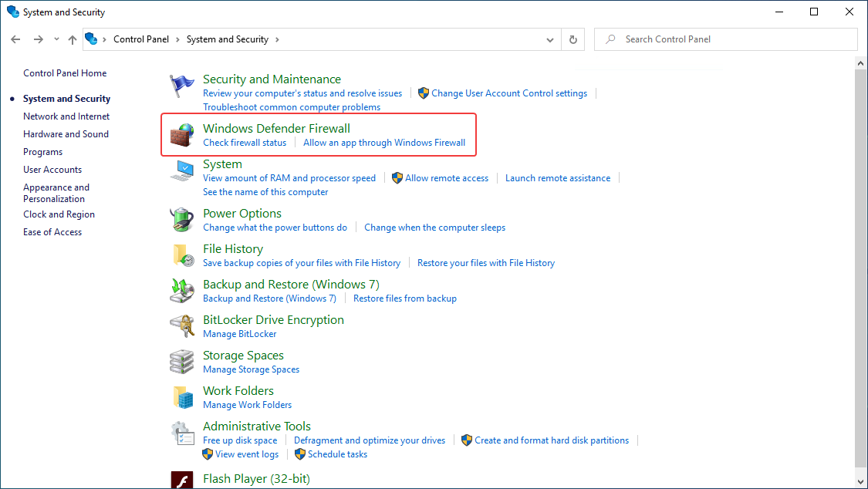Expand the address bar history dropdown
868x489 pixels.
[549, 40]
